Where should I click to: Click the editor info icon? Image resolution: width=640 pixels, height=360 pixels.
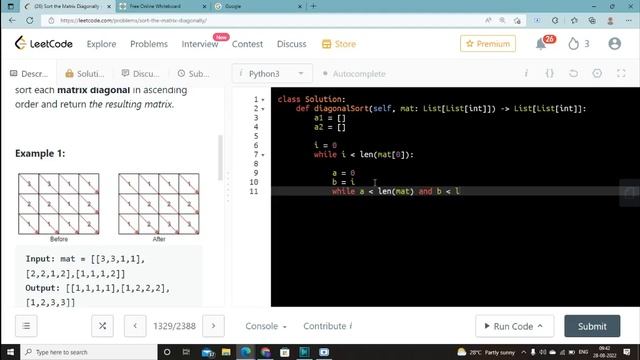click(526, 73)
